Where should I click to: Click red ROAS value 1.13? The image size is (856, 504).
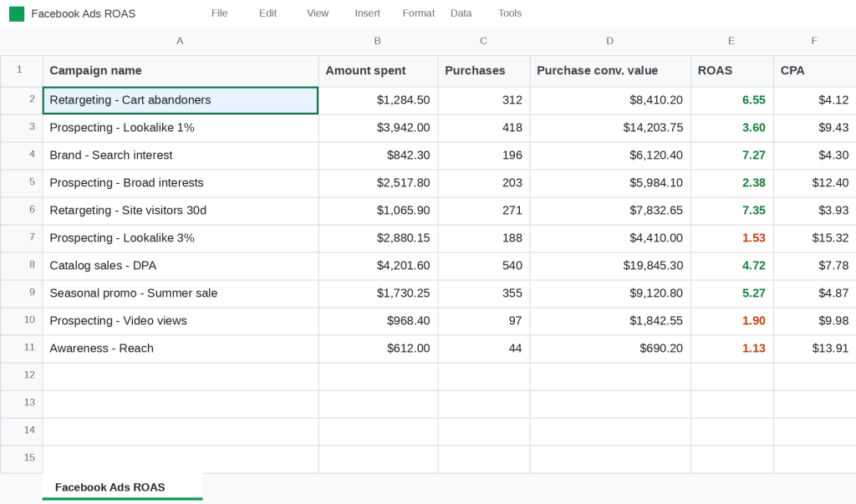pos(731,349)
